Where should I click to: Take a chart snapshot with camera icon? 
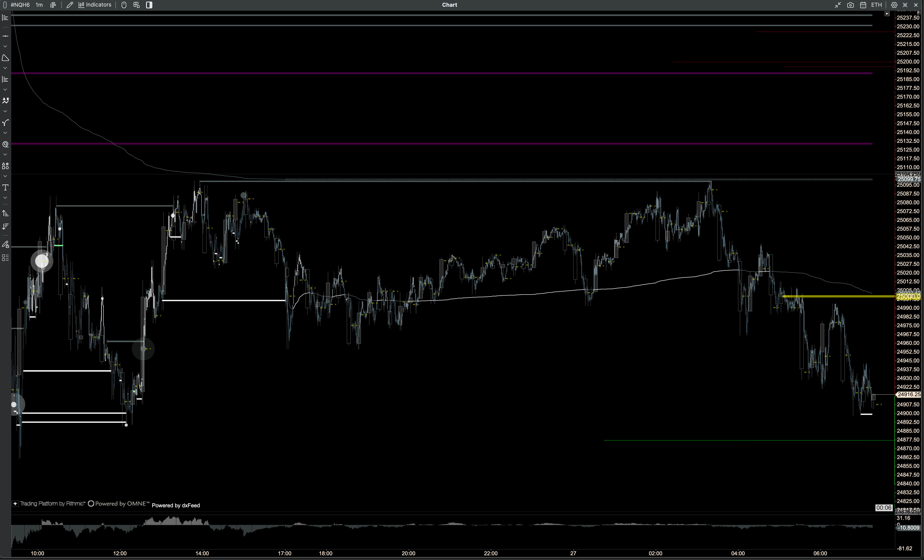pos(851,5)
